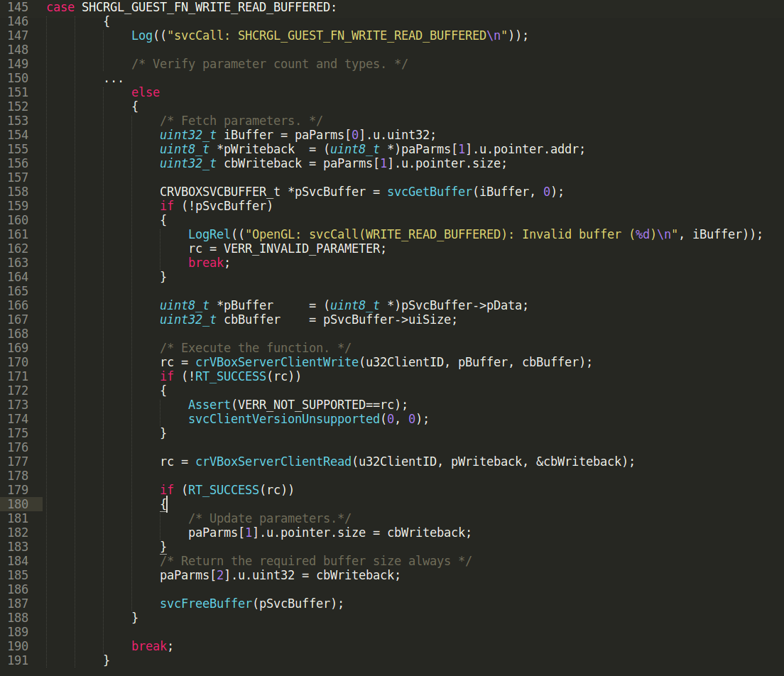Click line number 158 in the gutter
The image size is (784, 676).
click(x=18, y=192)
